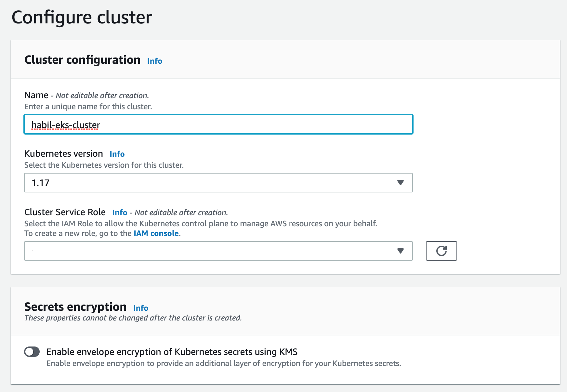Screen dimensions: 567x392
Task: Click inside the habil-eks-cluster name box
Action: [x=218, y=124]
